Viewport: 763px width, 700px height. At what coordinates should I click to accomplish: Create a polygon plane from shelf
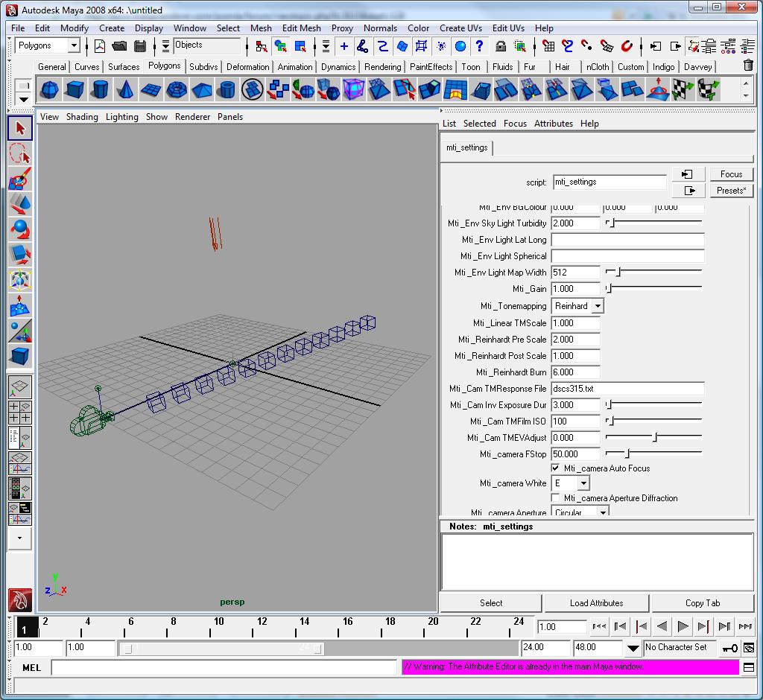click(x=151, y=89)
